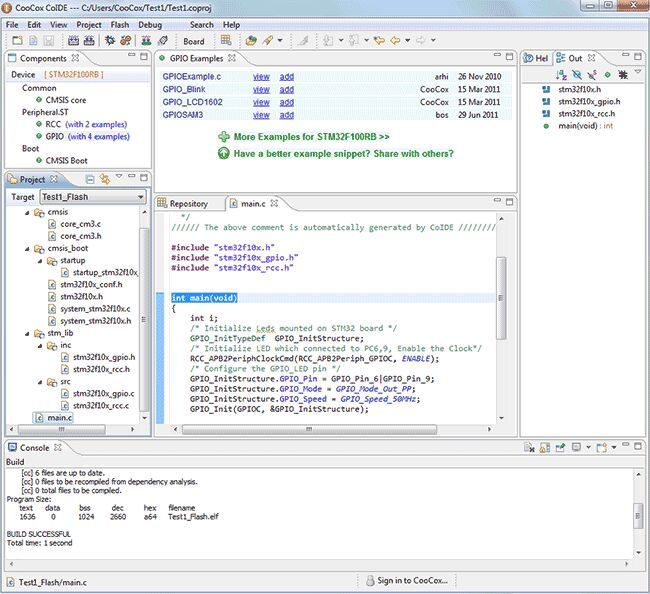650x594 pixels.
Task: Open the Debug menu
Action: (150, 25)
